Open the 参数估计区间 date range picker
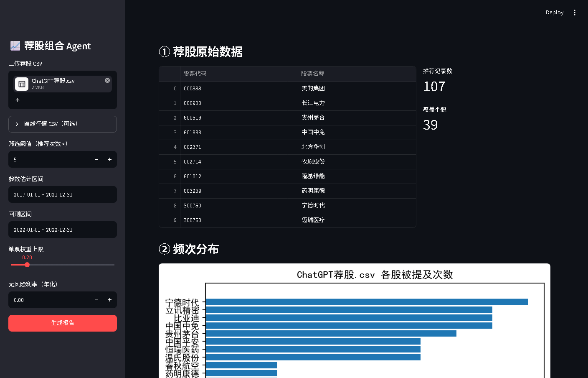Image resolution: width=588 pixels, height=378 pixels. point(63,194)
